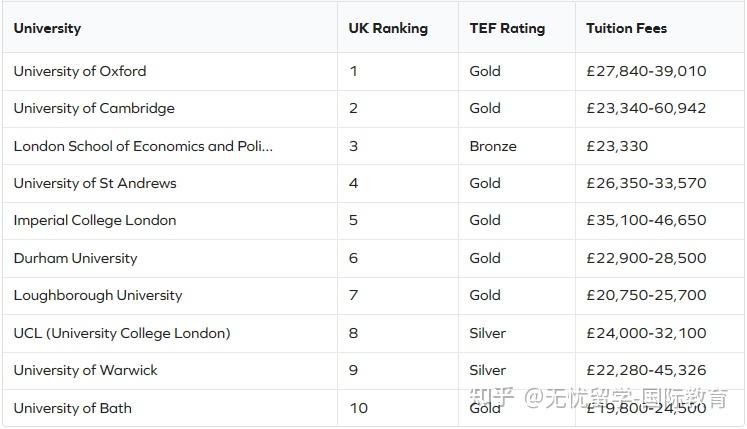Click the £23,340-60,942 tuition fee value
Image resolution: width=747 pixels, height=429 pixels.
click(646, 108)
